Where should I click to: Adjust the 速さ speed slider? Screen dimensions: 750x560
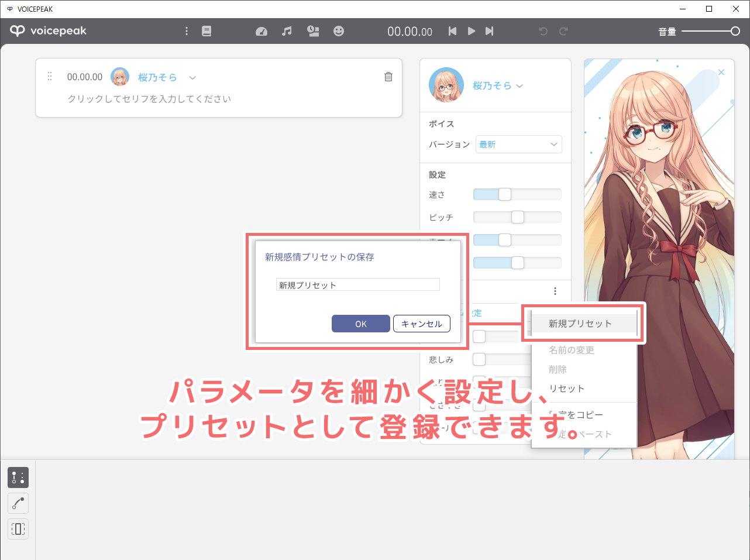(517, 194)
